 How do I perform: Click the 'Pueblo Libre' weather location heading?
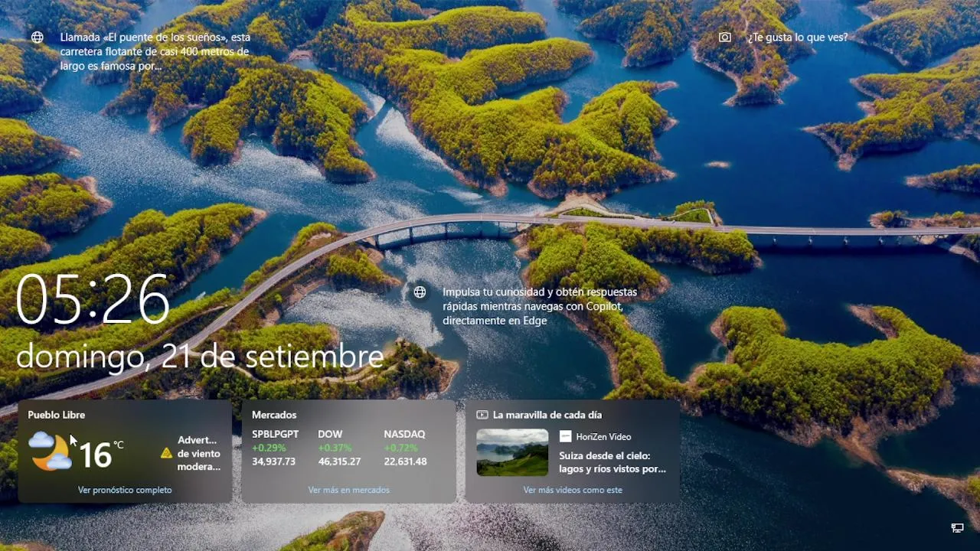click(x=56, y=415)
